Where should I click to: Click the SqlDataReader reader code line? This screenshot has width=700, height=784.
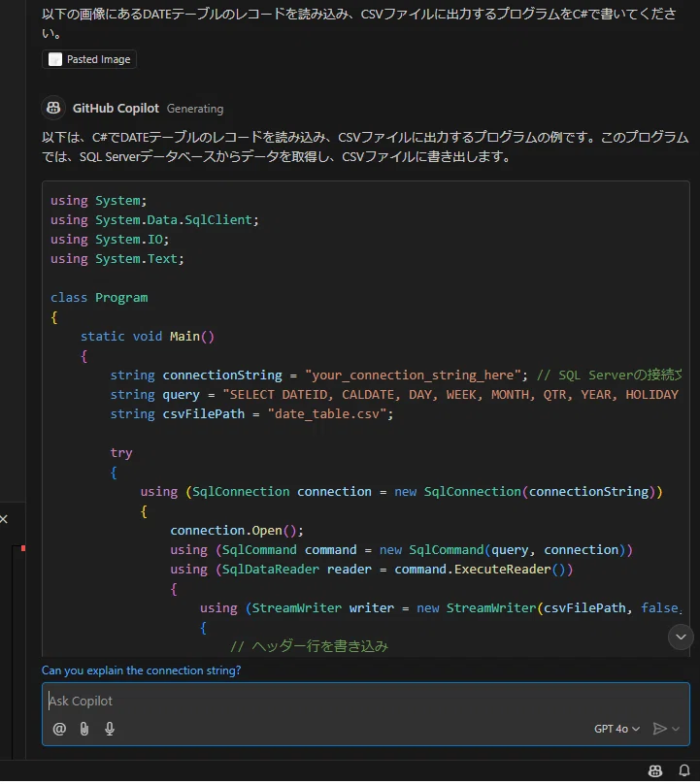[371, 570]
